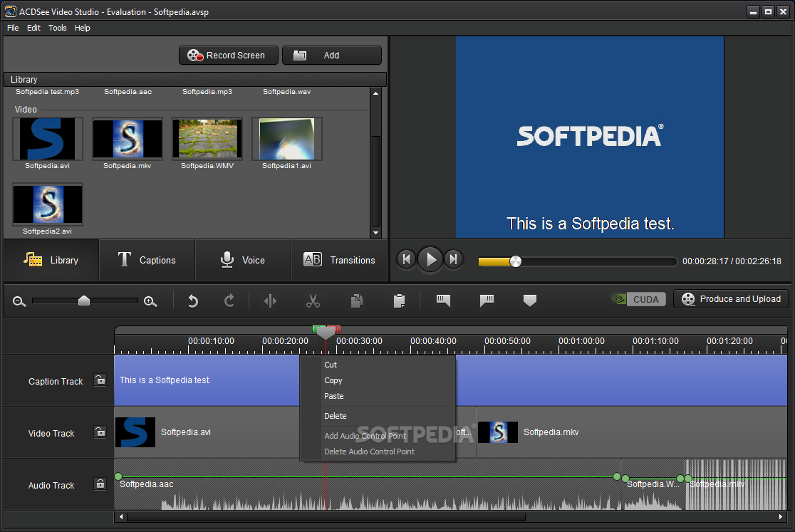Click library scrollbar down arrow
795x532 pixels.
375,233
